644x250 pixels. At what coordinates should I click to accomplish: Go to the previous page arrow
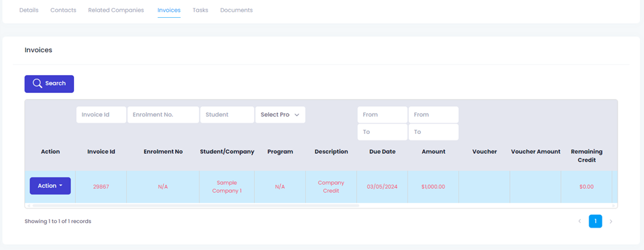579,222
